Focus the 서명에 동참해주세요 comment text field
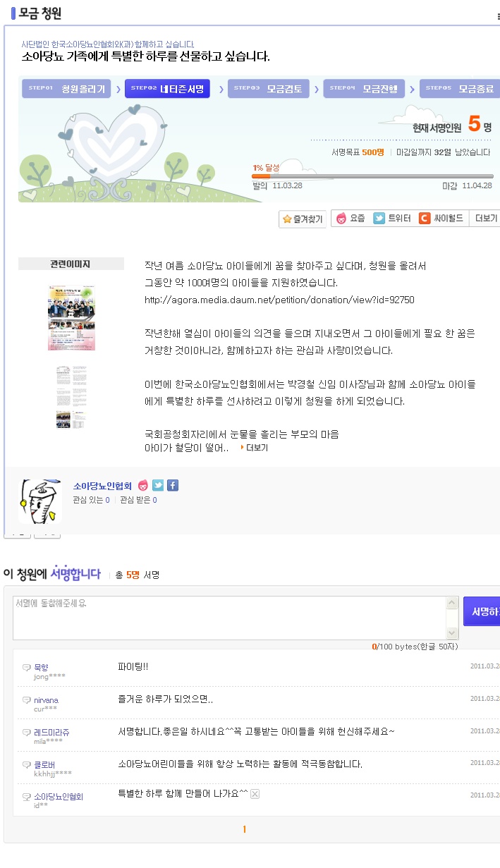 (x=230, y=618)
